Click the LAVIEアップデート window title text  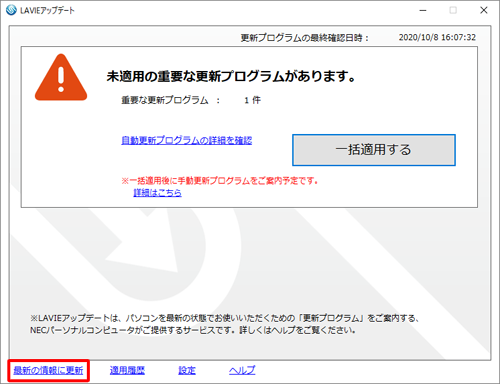click(x=47, y=11)
